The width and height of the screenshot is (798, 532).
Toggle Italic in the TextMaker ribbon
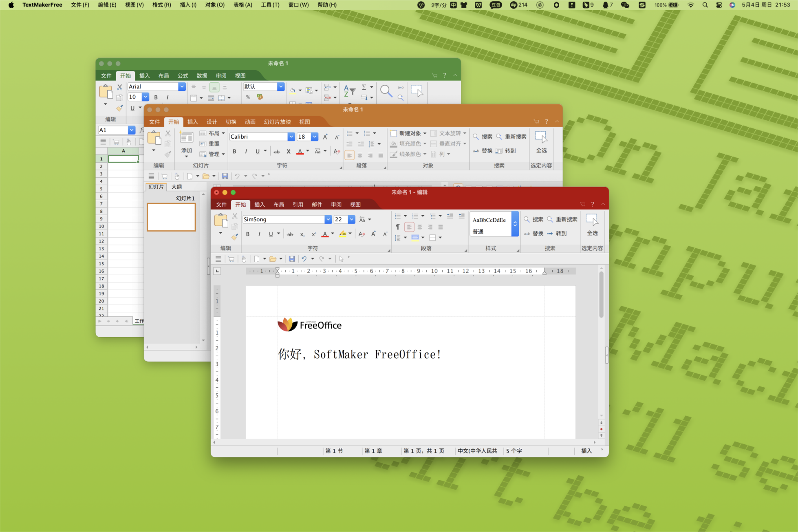point(259,234)
